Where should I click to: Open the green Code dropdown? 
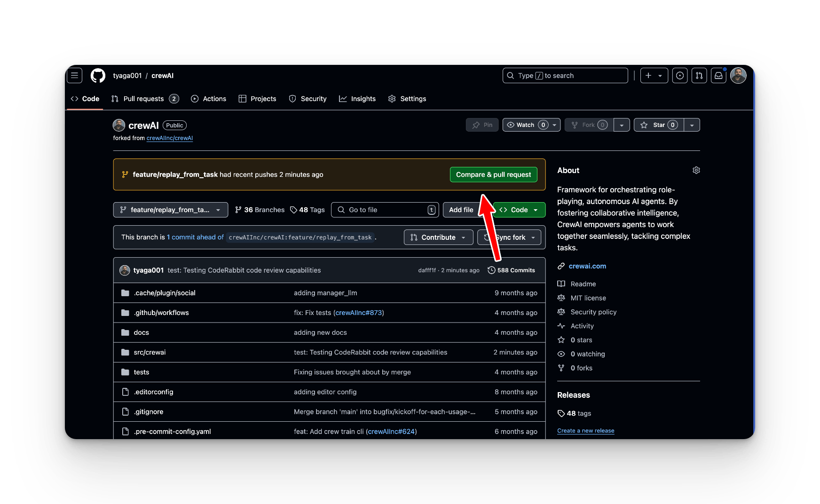click(520, 210)
